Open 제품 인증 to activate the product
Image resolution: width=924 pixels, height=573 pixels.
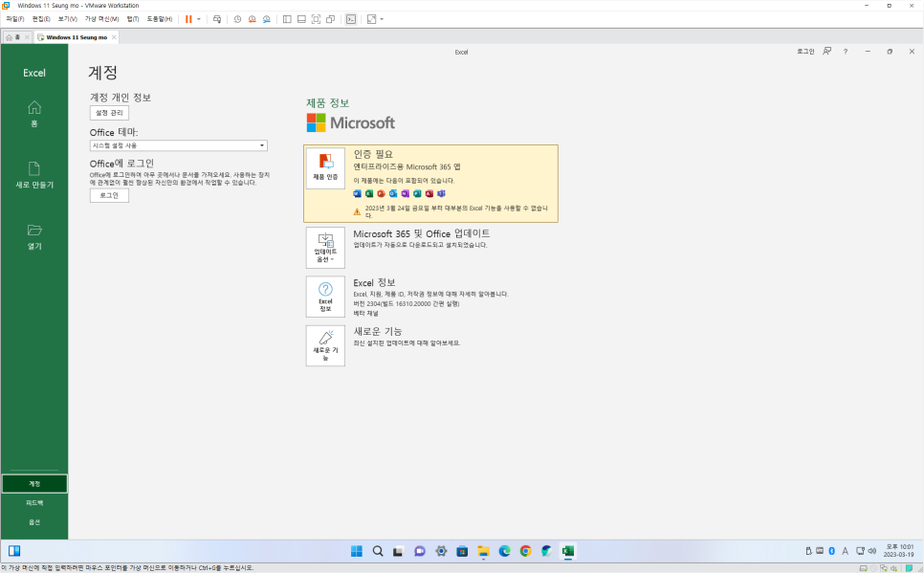pos(325,167)
